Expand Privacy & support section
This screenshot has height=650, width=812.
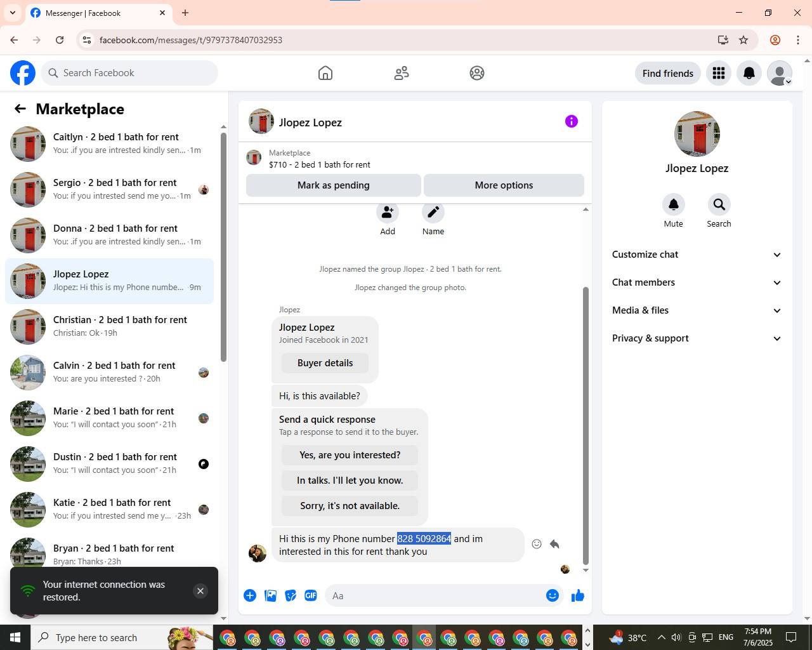697,338
